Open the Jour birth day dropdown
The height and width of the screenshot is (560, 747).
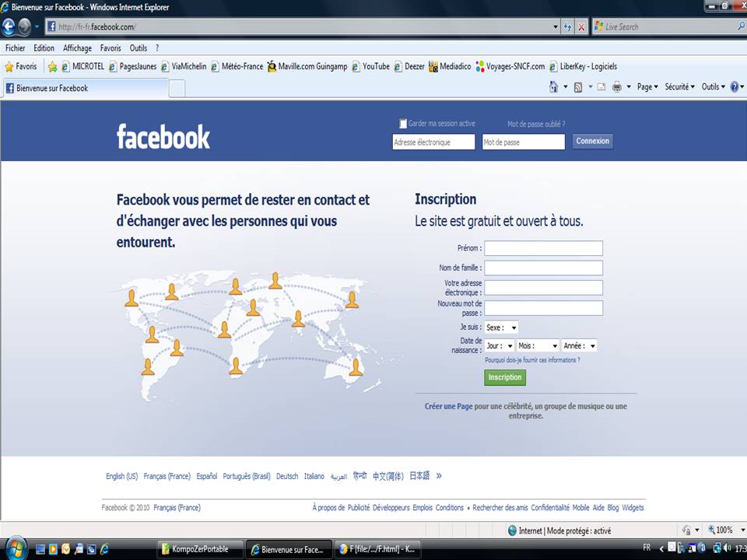[500, 345]
